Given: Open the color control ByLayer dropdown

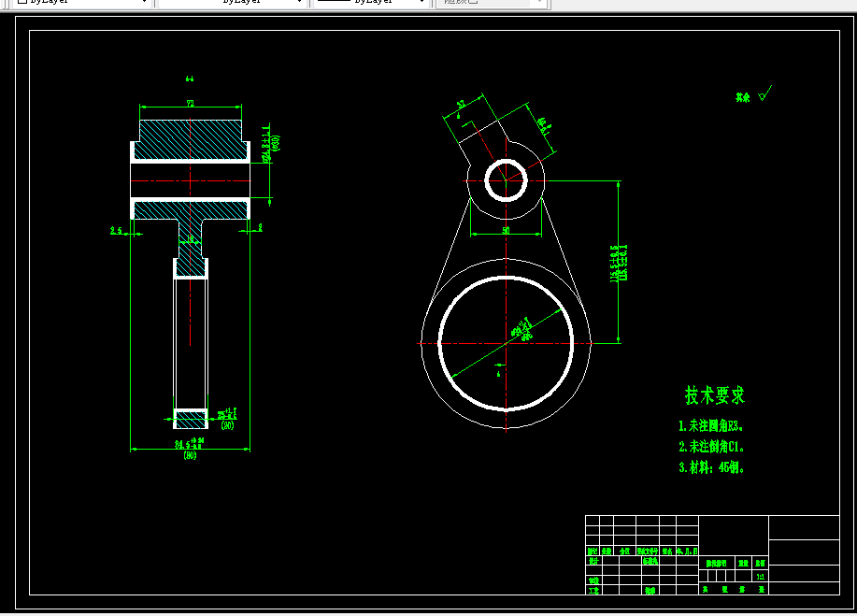Looking at the screenshot, I should click(x=82, y=2).
